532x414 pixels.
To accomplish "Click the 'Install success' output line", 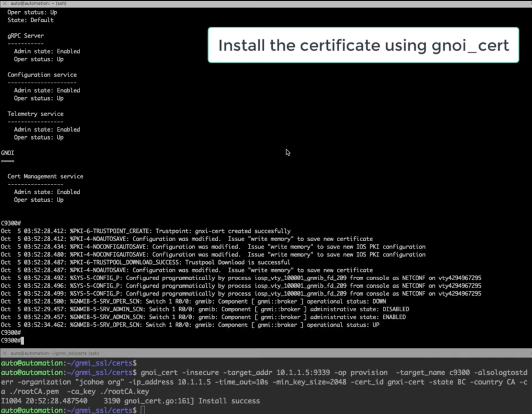I will point(229,401).
